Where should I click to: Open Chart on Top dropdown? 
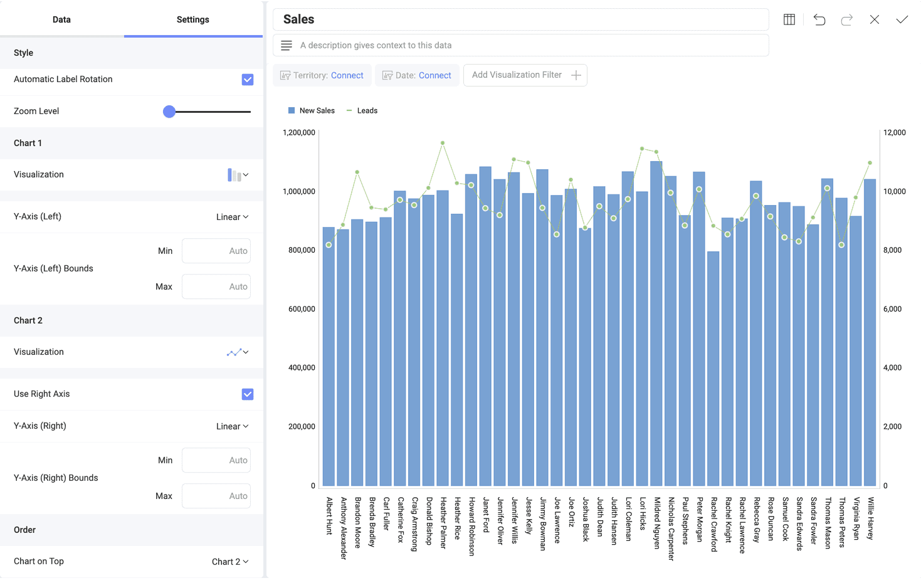(230, 562)
